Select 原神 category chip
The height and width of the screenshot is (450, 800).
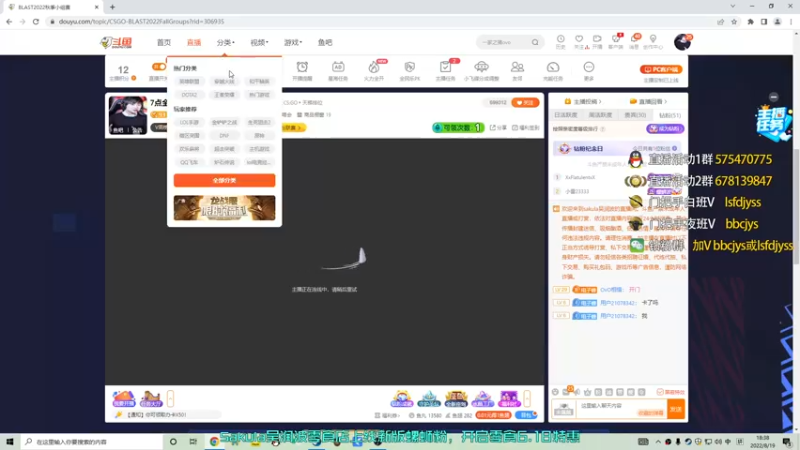[x=259, y=135]
